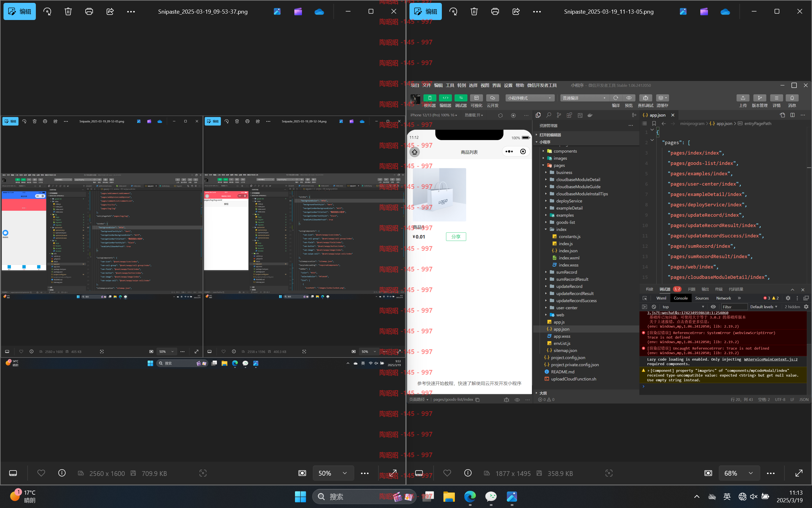
Task: Open Clipchamp icon in the 09-53-37 window
Action: click(x=298, y=11)
